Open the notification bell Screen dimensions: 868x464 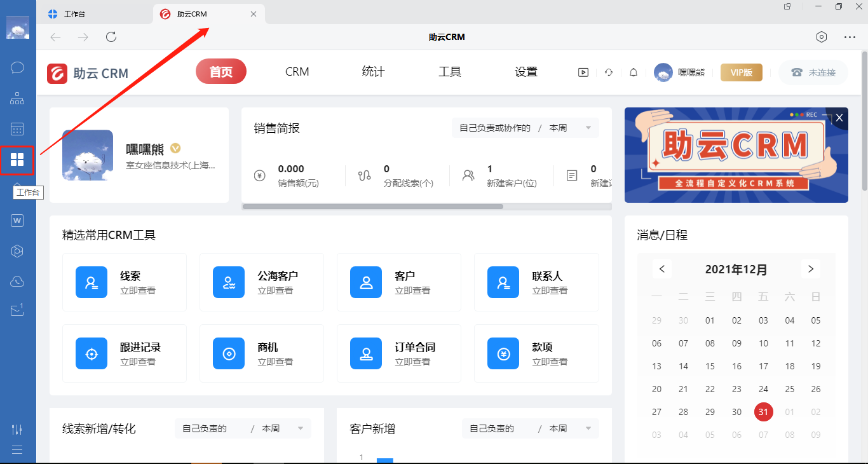(634, 72)
